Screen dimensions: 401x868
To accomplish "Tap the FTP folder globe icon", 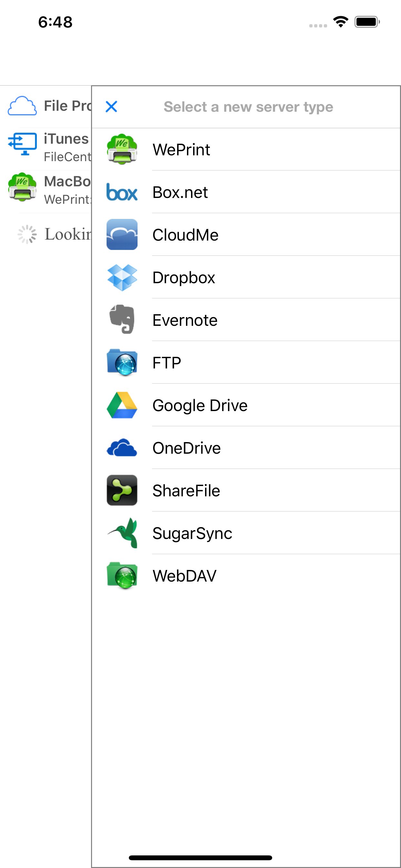I will 122,363.
